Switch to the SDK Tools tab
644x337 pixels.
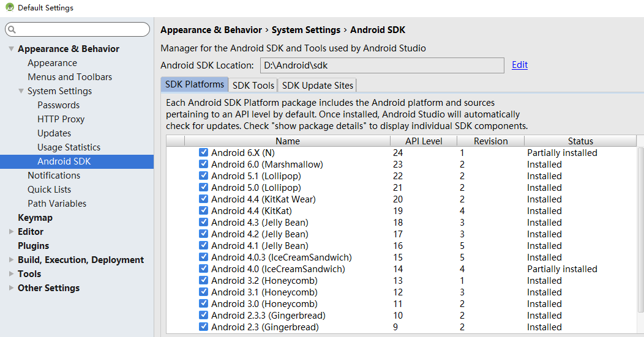[253, 86]
